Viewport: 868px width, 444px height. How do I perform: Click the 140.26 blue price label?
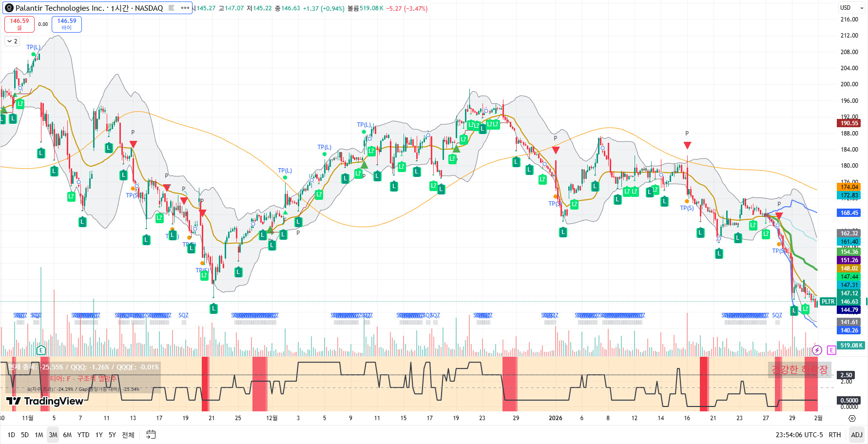pyautogui.click(x=849, y=330)
